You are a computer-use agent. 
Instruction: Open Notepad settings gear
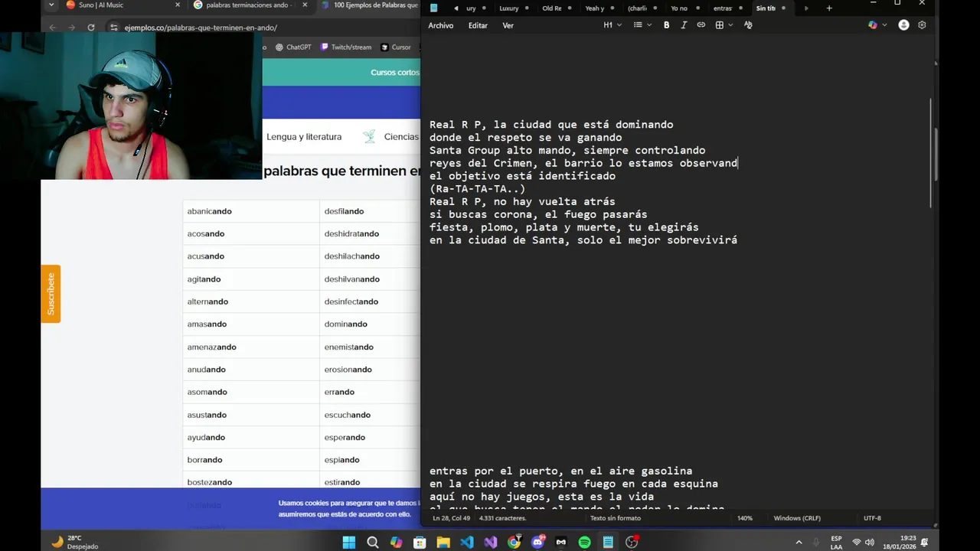pos(922,25)
